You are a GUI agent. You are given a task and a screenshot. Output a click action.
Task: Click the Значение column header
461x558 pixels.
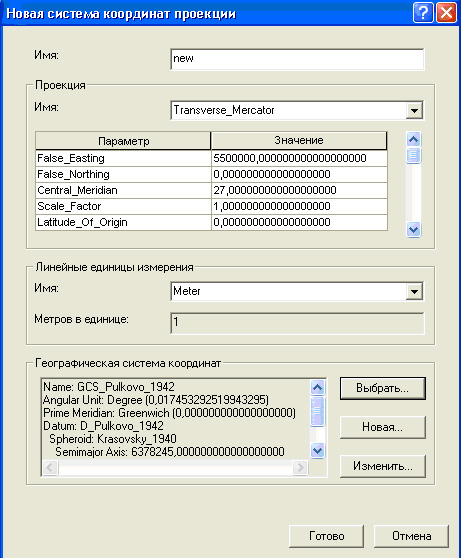[x=299, y=141]
